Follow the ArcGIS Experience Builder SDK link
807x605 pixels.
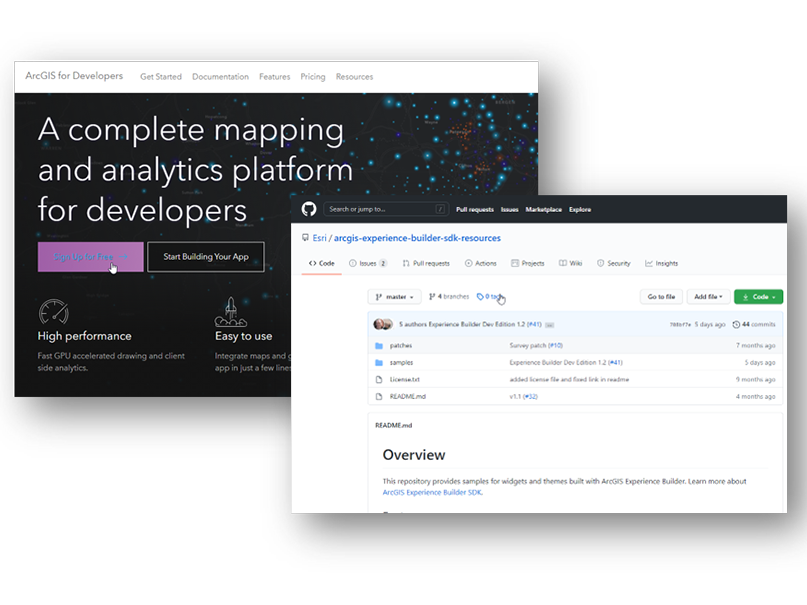point(432,492)
